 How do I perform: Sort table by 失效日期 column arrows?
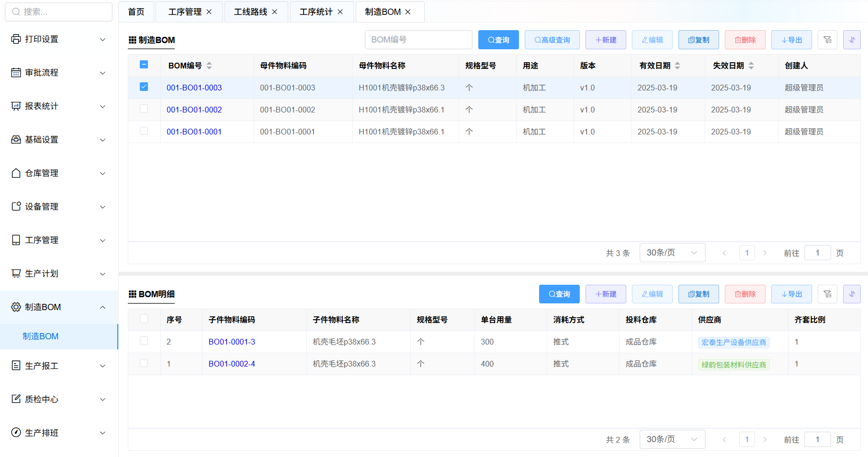(751, 66)
